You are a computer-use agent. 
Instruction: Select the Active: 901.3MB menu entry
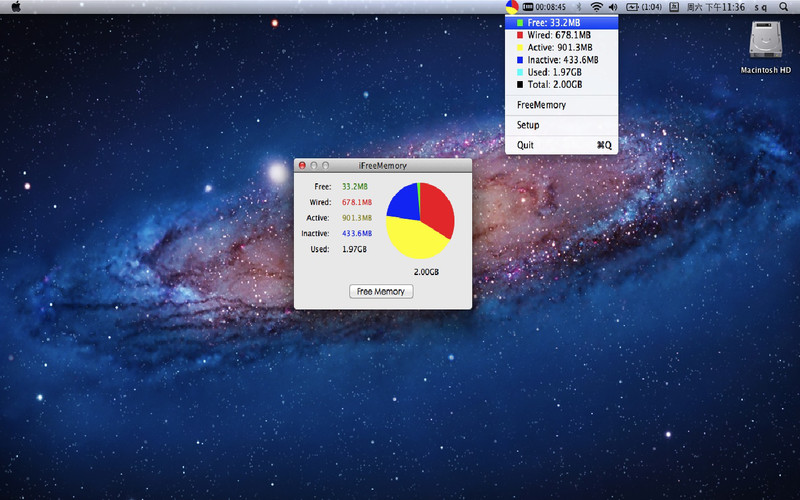[x=561, y=47]
